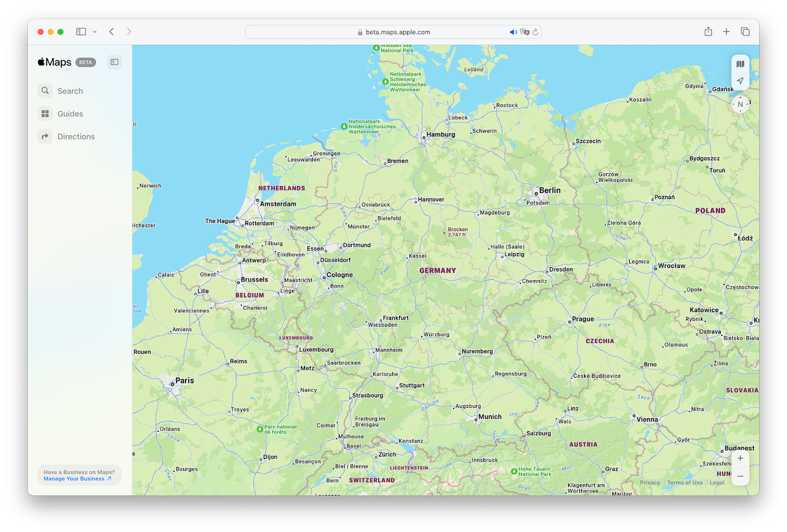
Task: Show the tab overview
Action: pyautogui.click(x=745, y=32)
